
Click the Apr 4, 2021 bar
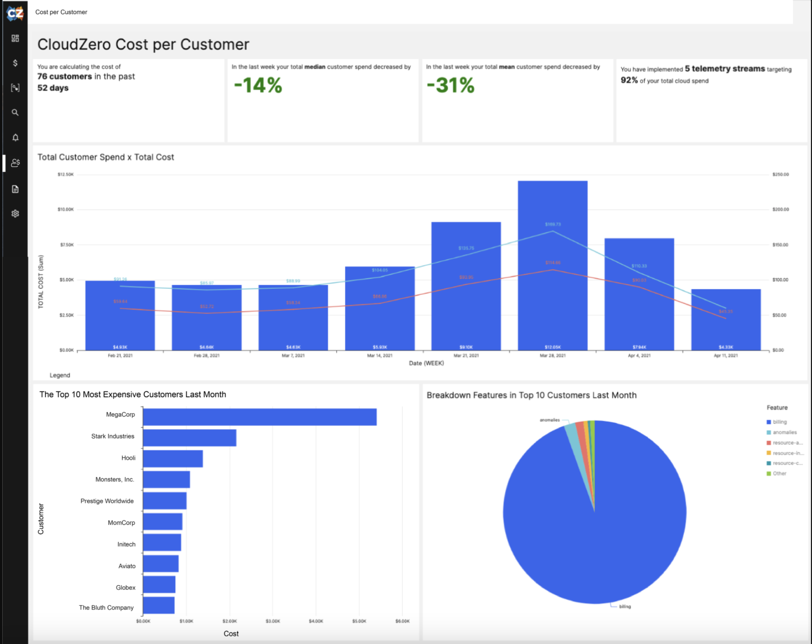point(639,294)
